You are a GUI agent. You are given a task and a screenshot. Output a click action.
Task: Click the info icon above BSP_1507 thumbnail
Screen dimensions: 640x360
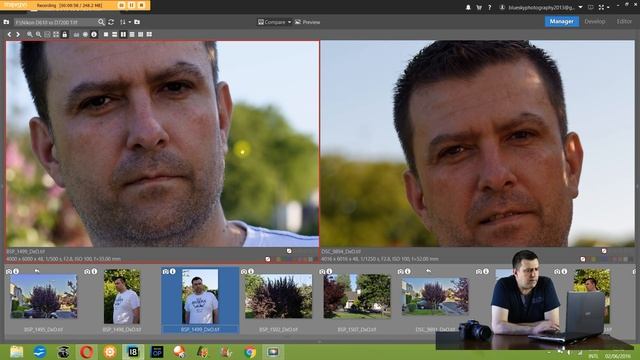pyautogui.click(x=329, y=271)
